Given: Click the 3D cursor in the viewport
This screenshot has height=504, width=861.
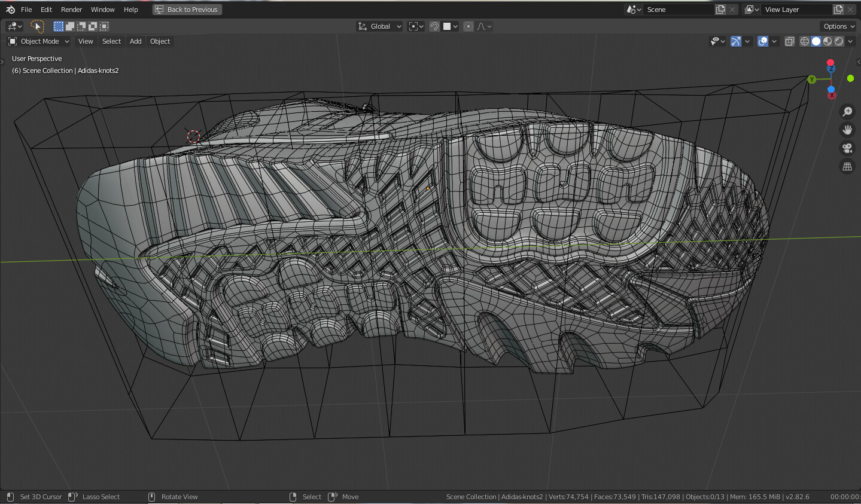Looking at the screenshot, I should coord(193,136).
